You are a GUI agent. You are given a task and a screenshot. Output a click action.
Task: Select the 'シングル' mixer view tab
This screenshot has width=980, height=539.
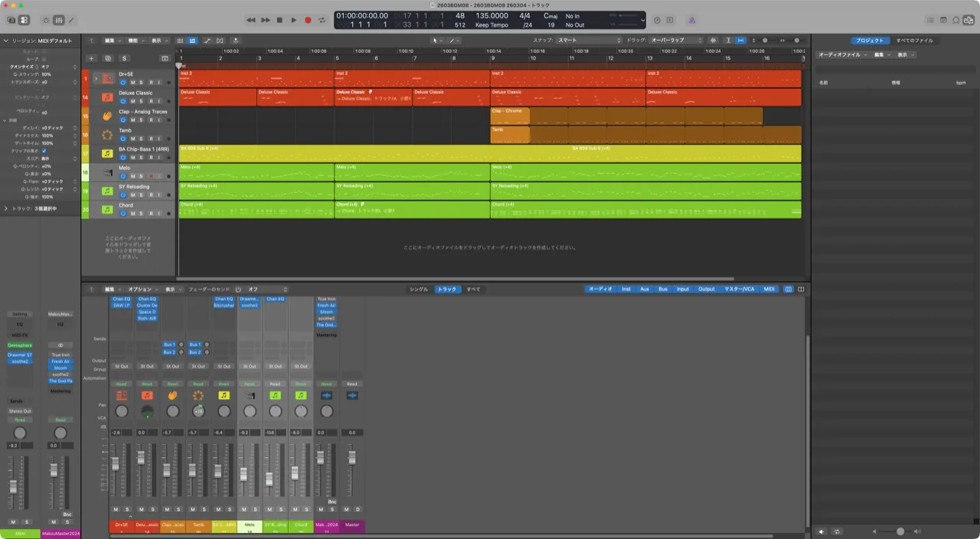[x=419, y=289]
